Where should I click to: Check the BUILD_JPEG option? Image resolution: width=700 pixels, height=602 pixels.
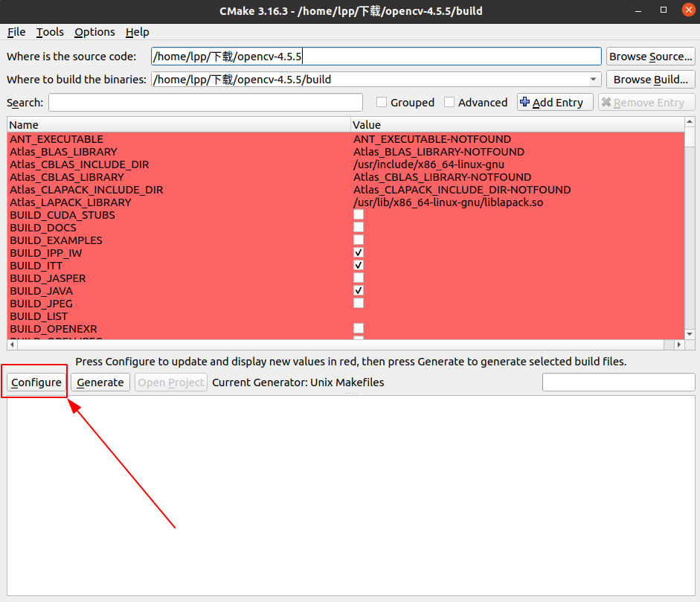[359, 304]
